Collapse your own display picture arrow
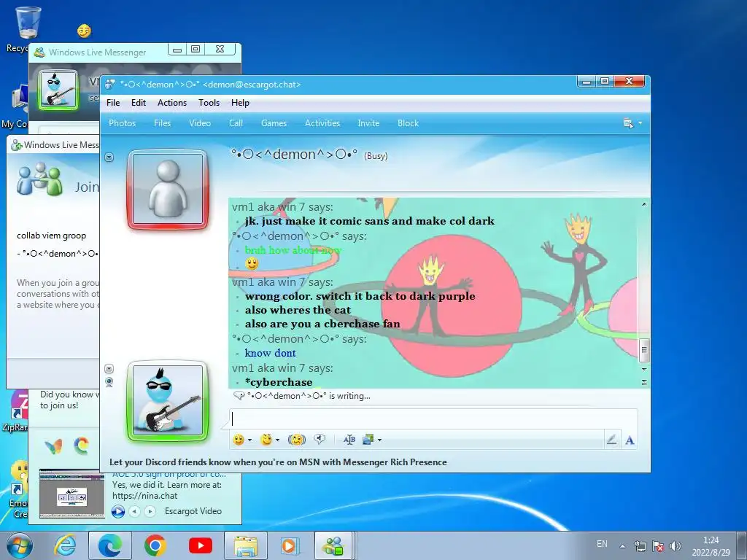Screen dimensions: 747x560 109,369
